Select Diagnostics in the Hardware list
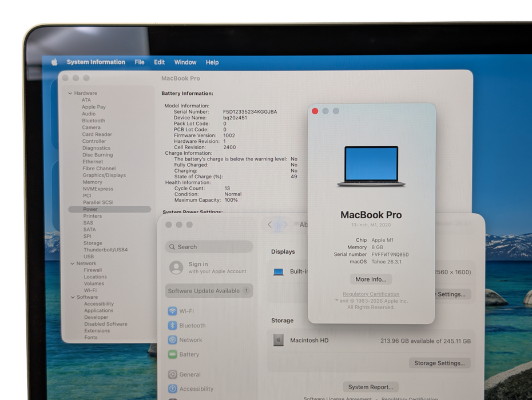Screen dimensions: 532x400 [x=96, y=148]
